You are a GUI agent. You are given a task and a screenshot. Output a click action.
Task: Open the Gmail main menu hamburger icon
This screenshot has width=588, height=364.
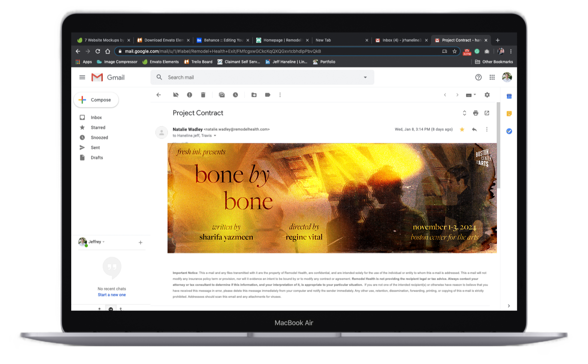pos(82,77)
